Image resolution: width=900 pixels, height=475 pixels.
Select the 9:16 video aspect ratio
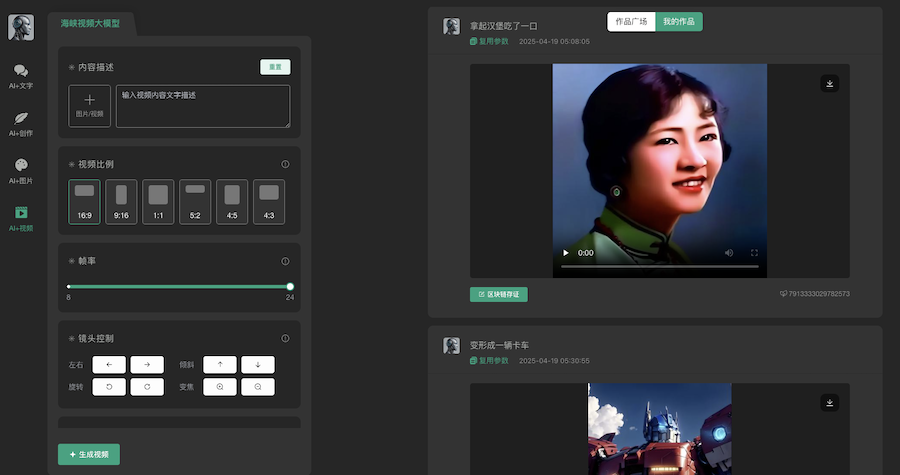[x=121, y=201]
